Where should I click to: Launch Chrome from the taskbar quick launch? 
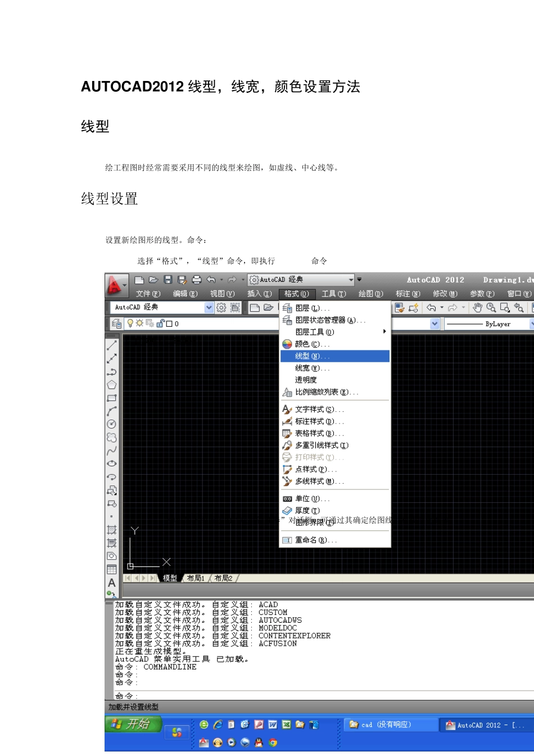[x=273, y=742]
